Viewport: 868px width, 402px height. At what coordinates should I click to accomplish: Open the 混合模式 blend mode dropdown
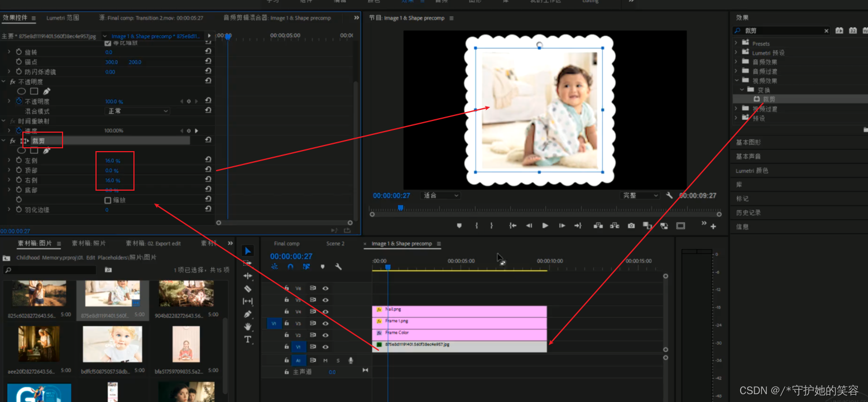pos(137,111)
